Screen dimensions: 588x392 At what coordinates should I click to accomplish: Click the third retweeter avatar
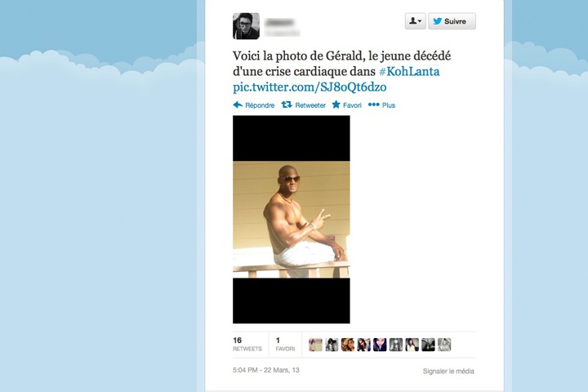click(348, 345)
